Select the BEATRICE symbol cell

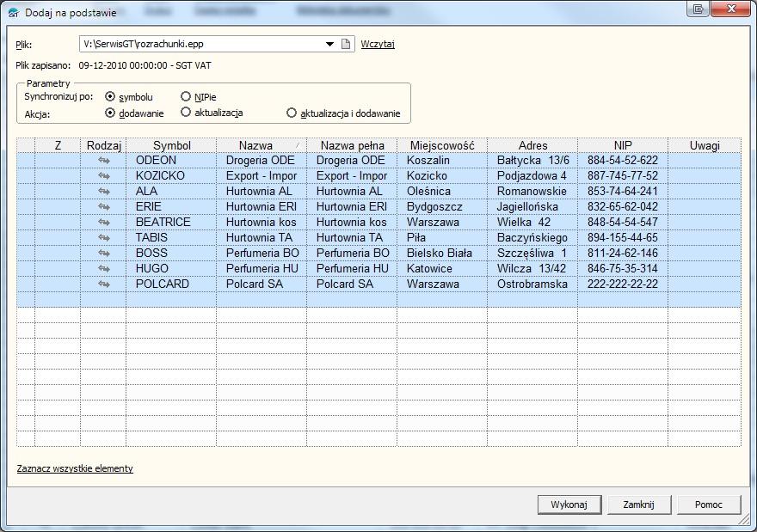point(171,222)
